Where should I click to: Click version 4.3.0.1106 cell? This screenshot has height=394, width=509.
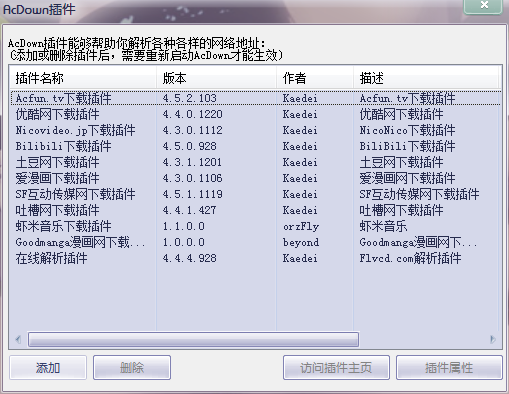(192, 178)
